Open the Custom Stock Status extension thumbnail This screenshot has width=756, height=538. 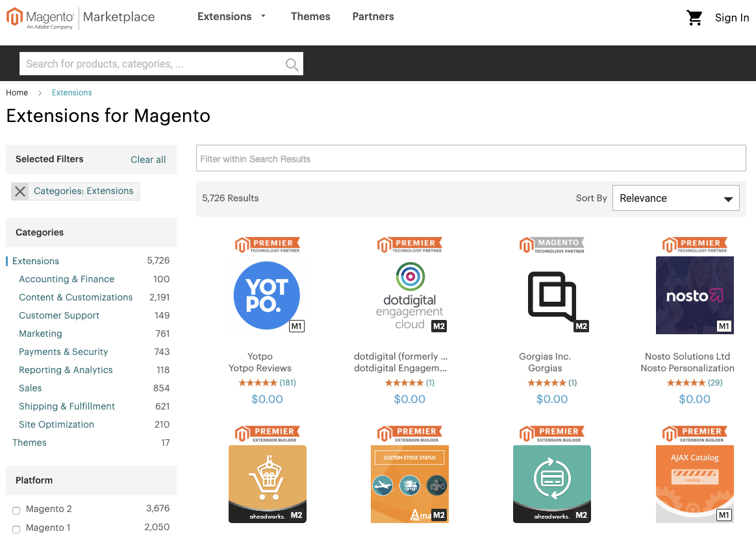click(x=410, y=483)
